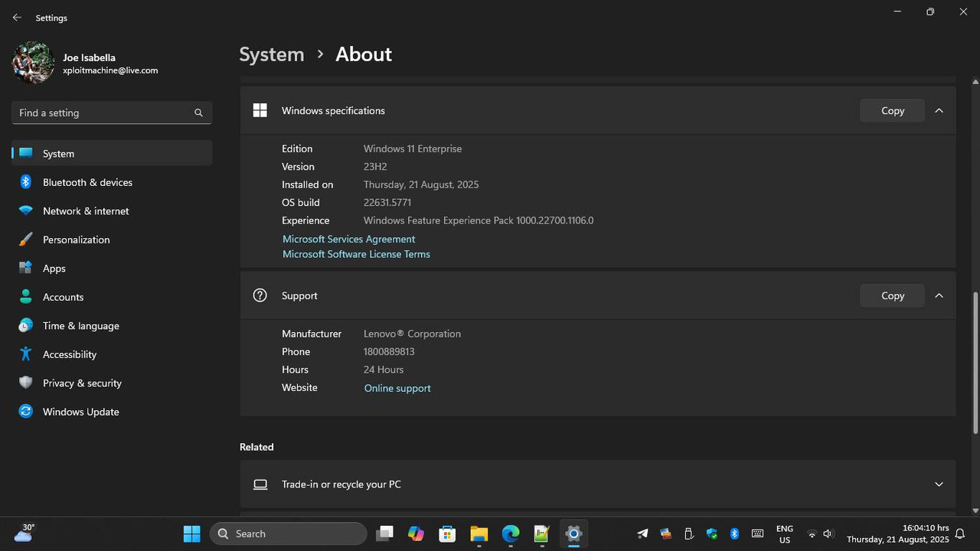Open the Online support website link
The width and height of the screenshot is (980, 551).
(397, 388)
